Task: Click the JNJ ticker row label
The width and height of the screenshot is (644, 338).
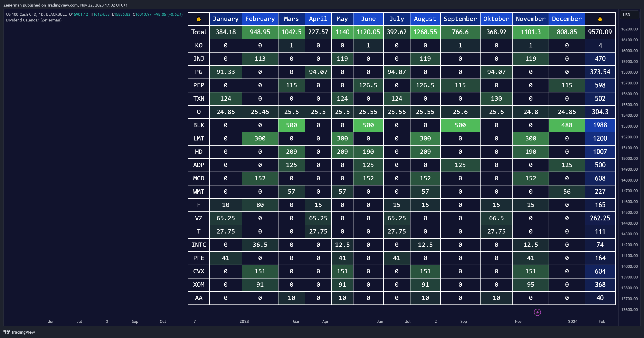Action: tap(199, 59)
